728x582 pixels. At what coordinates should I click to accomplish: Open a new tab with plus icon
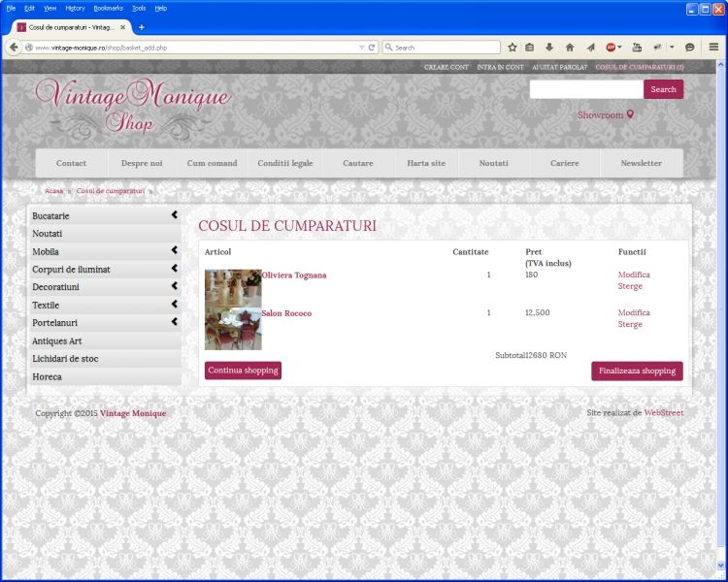tap(141, 27)
